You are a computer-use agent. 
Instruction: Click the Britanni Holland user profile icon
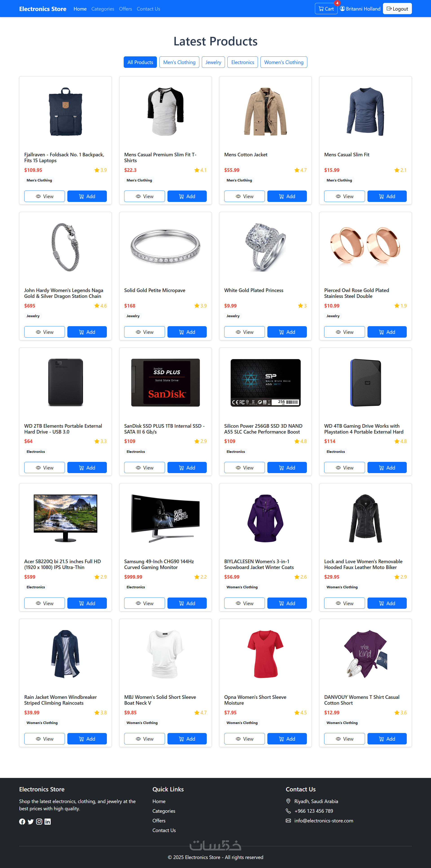click(342, 9)
